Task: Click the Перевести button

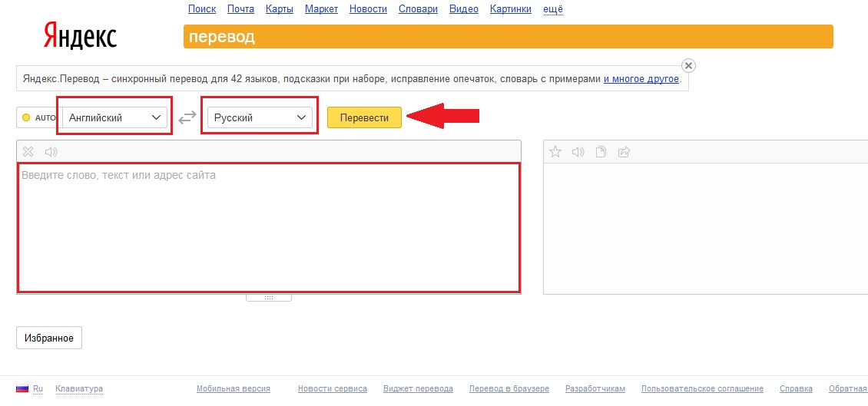Action: click(x=364, y=117)
